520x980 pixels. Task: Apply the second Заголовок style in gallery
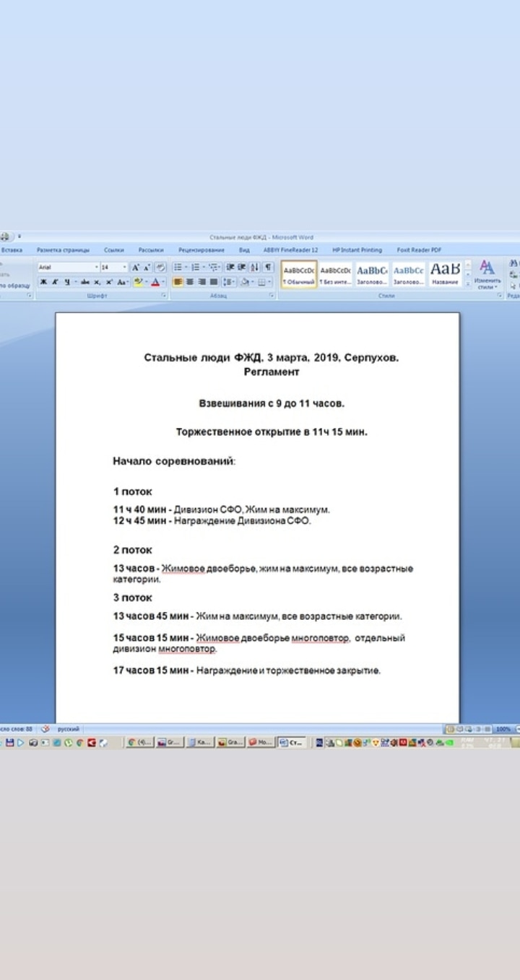(x=409, y=274)
